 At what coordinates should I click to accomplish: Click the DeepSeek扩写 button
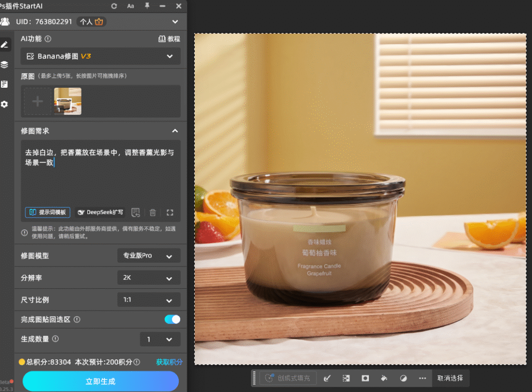(x=100, y=213)
